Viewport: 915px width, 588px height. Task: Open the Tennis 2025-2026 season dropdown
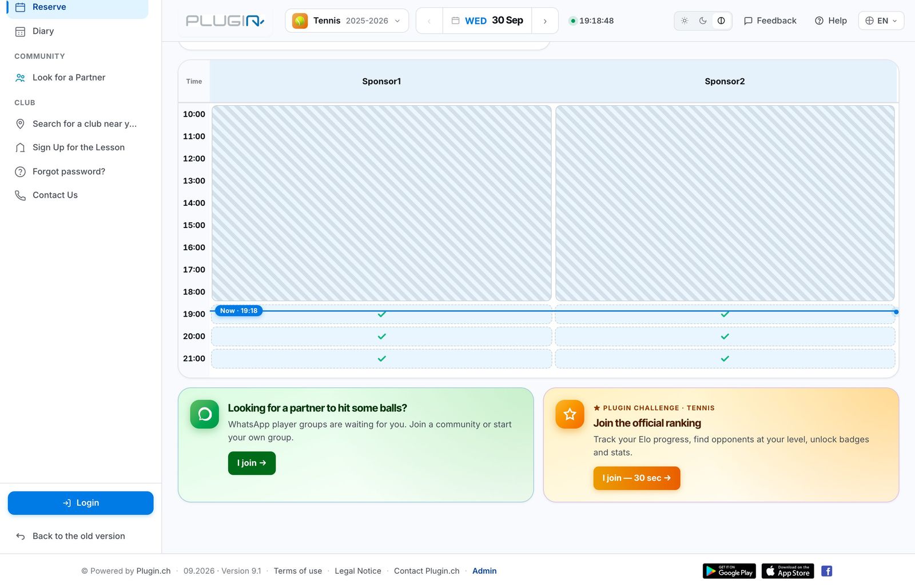point(347,21)
